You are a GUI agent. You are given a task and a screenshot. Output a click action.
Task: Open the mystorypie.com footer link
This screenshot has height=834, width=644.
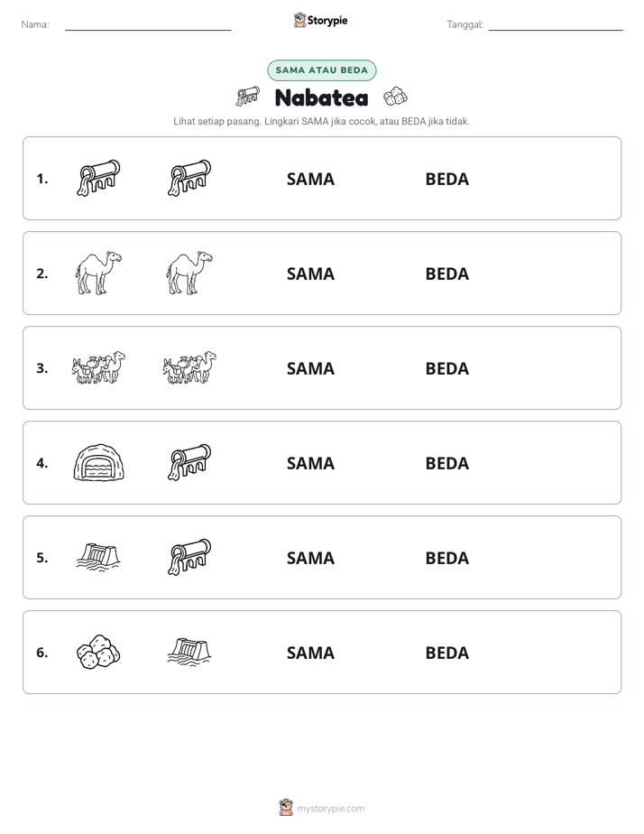pos(330,809)
